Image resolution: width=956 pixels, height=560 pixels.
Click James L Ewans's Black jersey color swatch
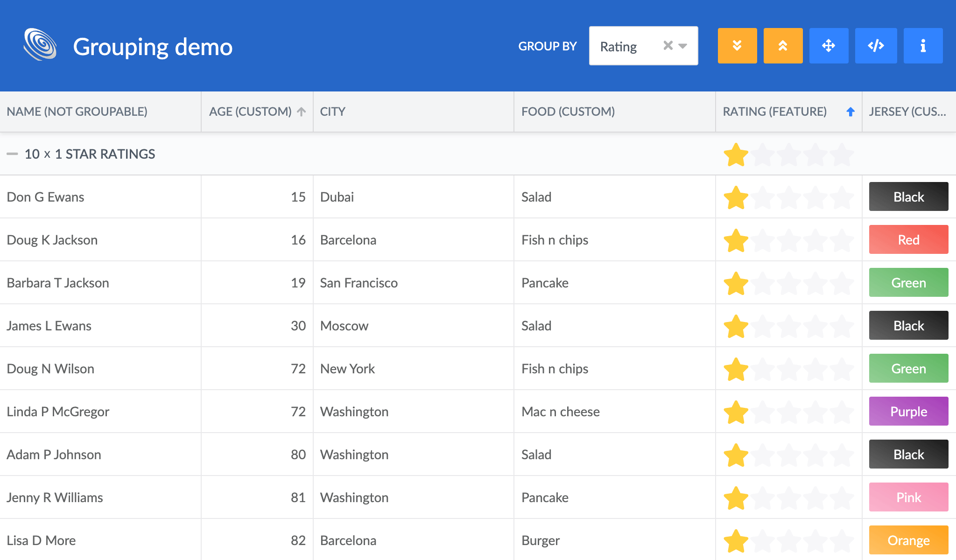pos(908,325)
